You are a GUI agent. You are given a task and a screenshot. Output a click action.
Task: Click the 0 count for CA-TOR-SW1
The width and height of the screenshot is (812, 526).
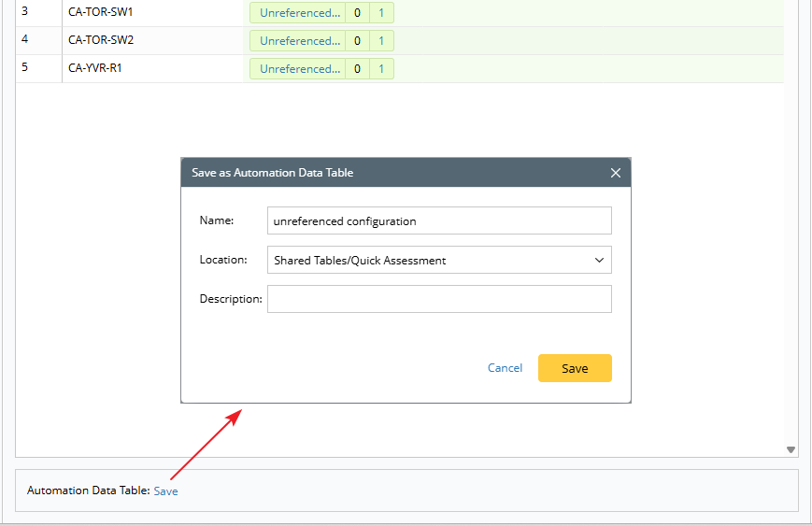tap(357, 13)
